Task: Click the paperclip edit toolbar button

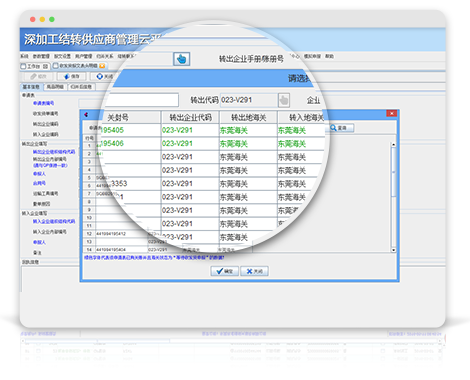Action: [38, 77]
